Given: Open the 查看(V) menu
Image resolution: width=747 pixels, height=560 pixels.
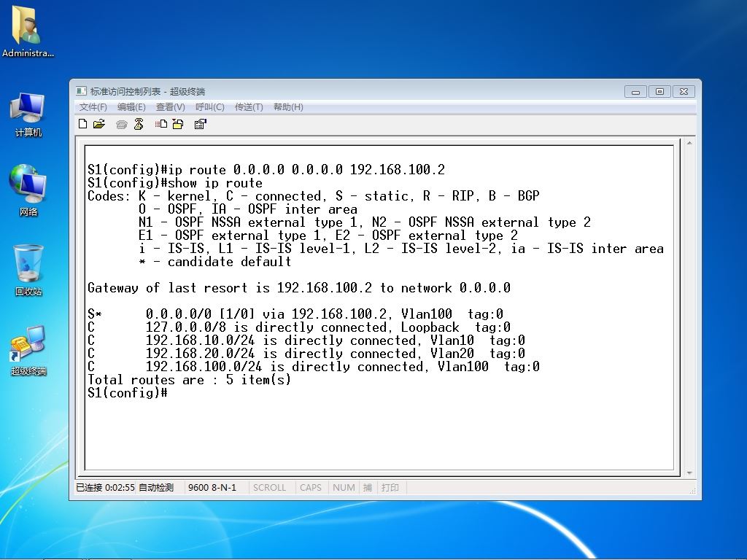Looking at the screenshot, I should pos(171,107).
